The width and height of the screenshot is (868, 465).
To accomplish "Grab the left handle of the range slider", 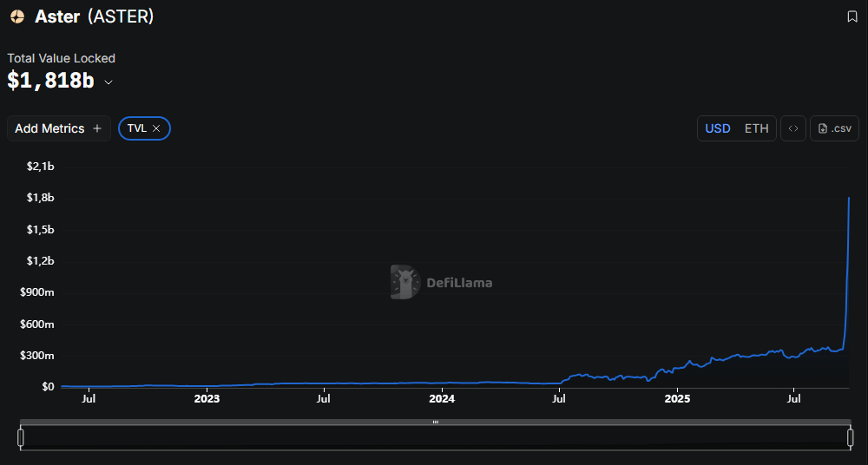I will tap(21, 437).
